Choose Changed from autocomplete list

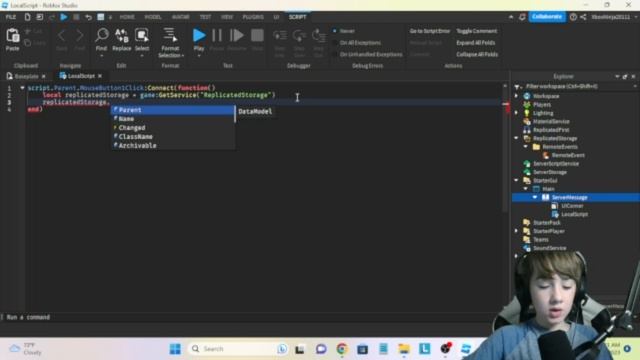173,128
